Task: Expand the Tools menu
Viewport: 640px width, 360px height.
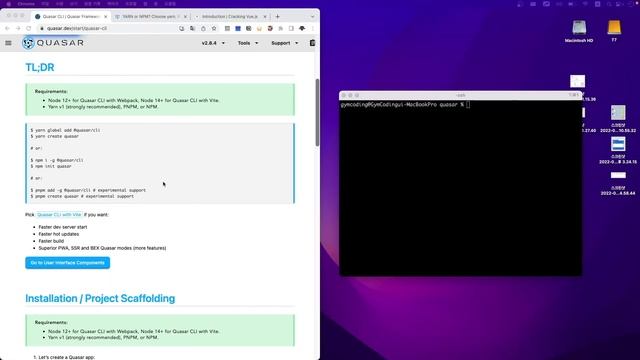Action: pos(248,43)
